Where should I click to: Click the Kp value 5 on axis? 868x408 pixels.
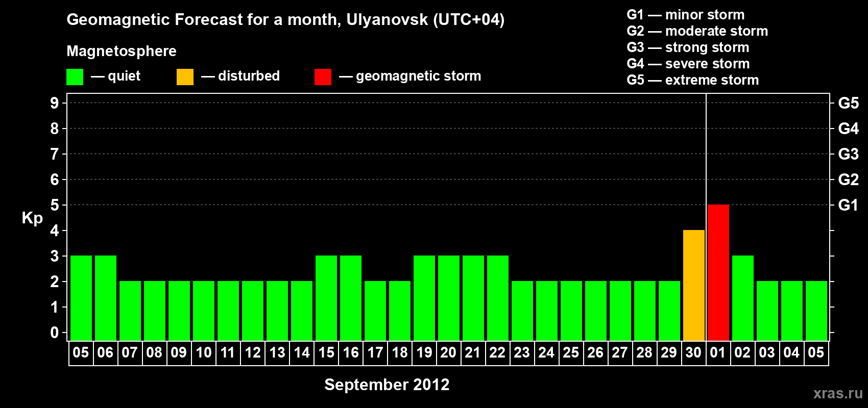tap(55, 205)
